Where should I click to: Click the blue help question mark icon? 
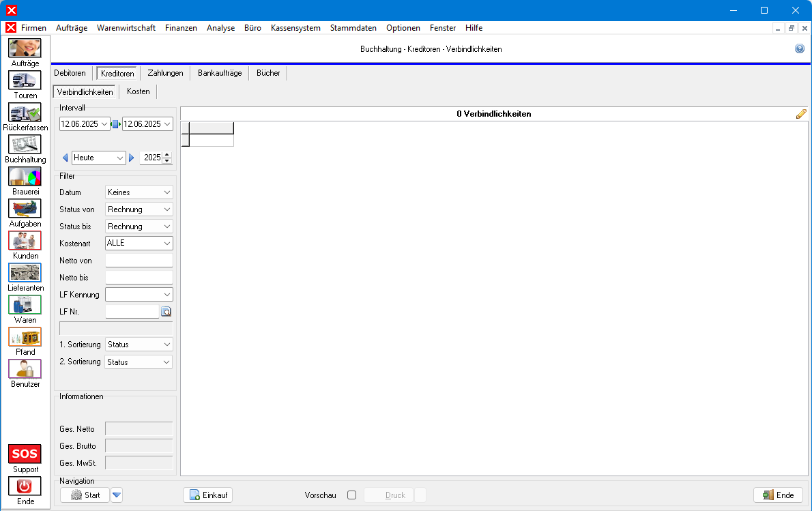click(x=800, y=49)
